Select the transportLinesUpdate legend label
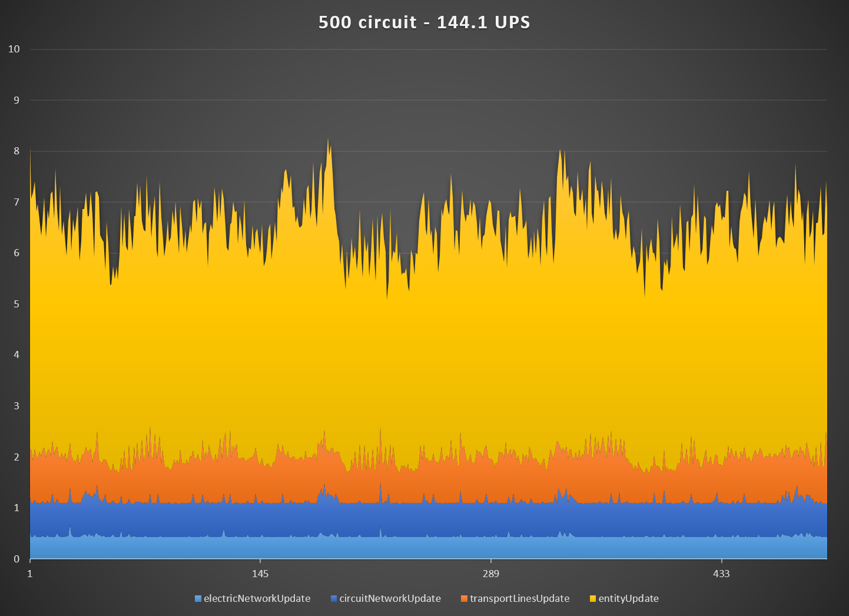Screen dimensions: 849x616 (x=519, y=598)
